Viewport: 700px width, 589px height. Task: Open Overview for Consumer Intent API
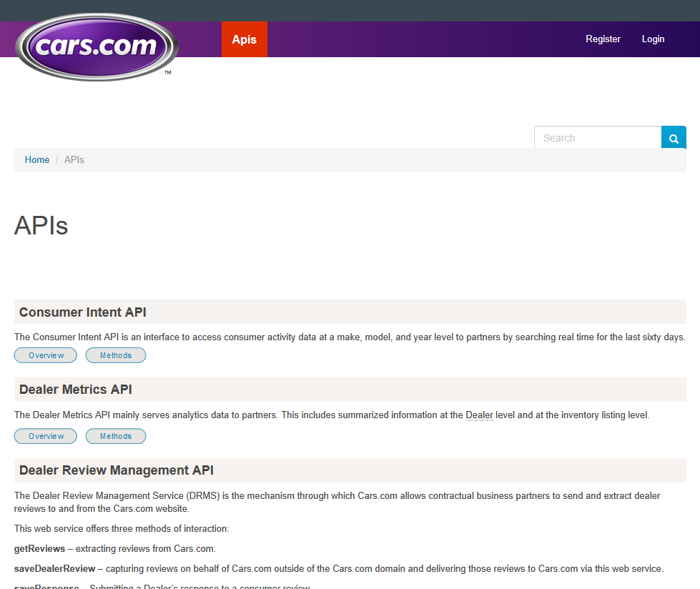click(46, 355)
